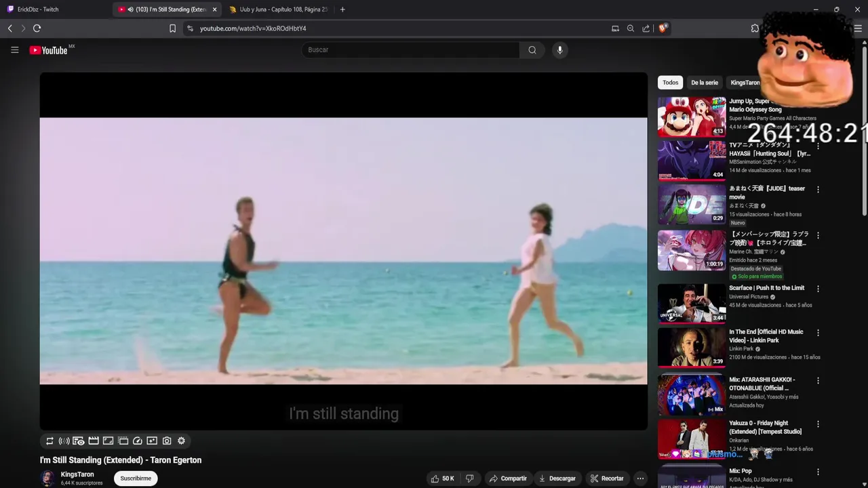Open the playback speed gauge icon
Screen dimensions: 868x488
pyautogui.click(x=137, y=441)
